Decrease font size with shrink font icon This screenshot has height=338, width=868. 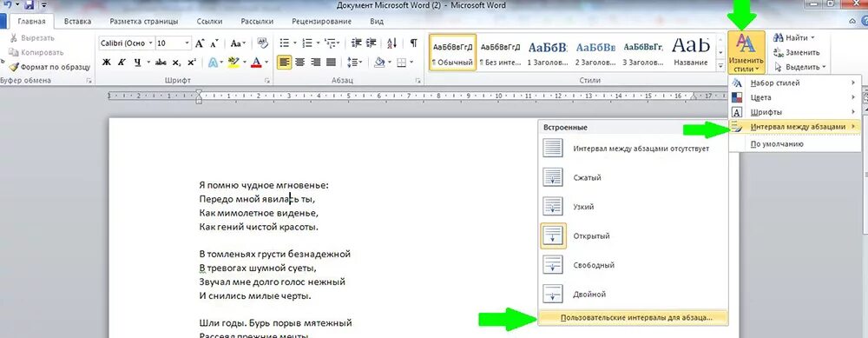[214, 43]
